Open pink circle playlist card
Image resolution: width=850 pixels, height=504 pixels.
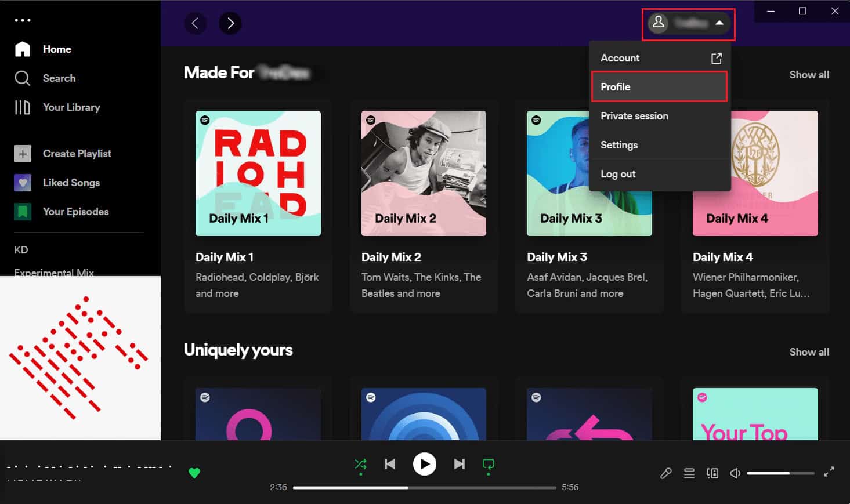coord(258,414)
